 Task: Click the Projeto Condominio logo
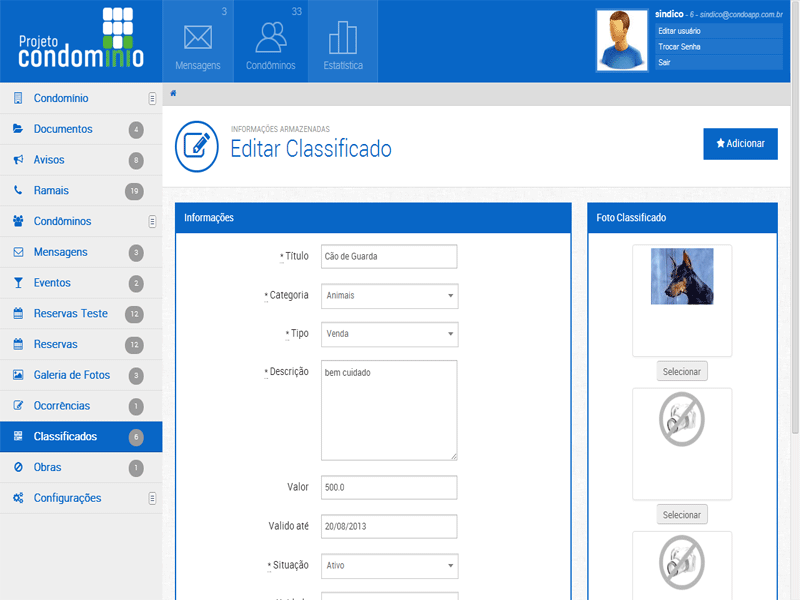pyautogui.click(x=81, y=40)
